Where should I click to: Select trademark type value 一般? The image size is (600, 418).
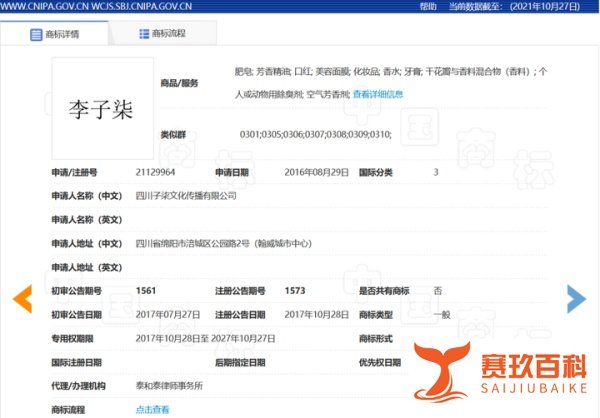(x=442, y=315)
